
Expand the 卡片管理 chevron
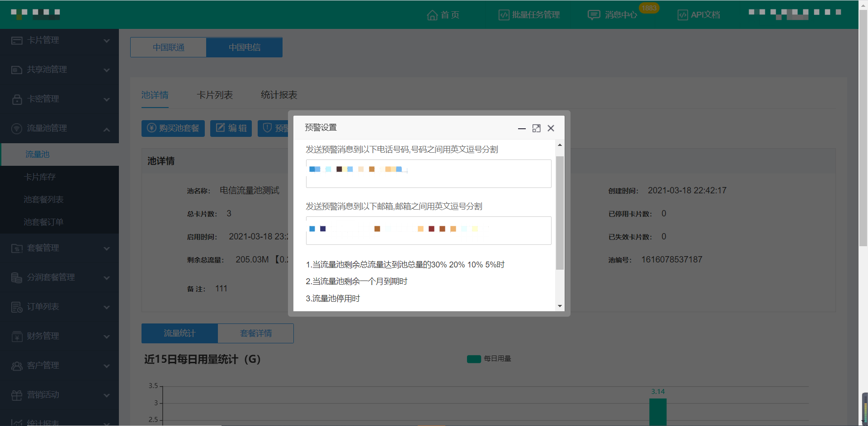tap(107, 41)
